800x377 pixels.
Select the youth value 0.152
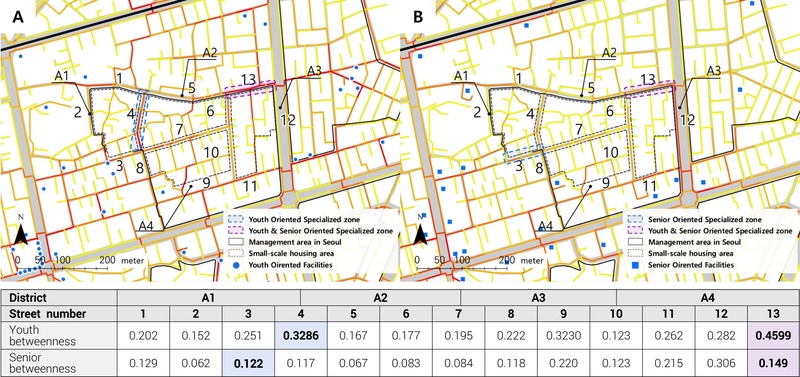tap(195, 335)
